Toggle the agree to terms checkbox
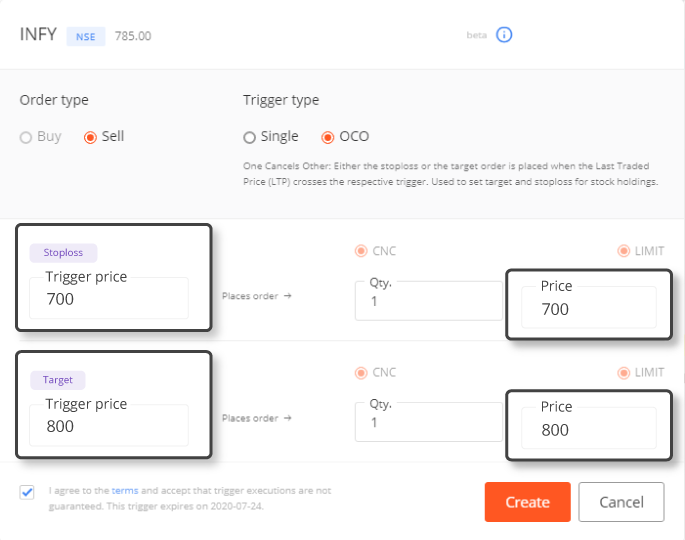The width and height of the screenshot is (685, 540). (x=27, y=492)
